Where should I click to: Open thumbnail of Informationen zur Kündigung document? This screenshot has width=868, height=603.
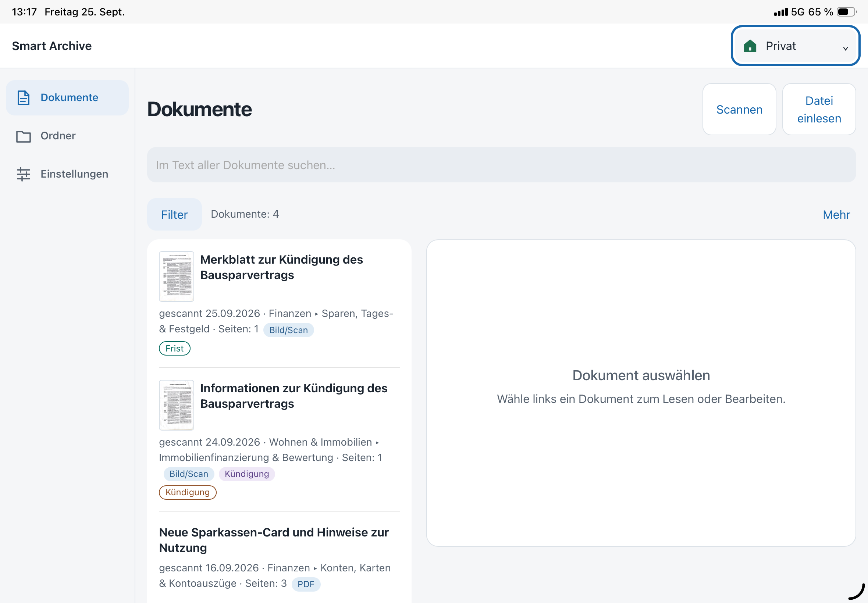(177, 405)
